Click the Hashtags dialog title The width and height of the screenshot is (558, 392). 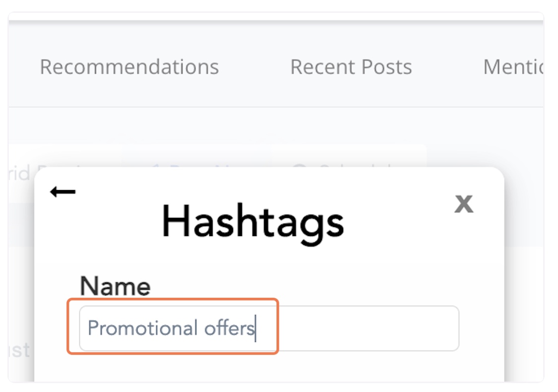click(253, 222)
